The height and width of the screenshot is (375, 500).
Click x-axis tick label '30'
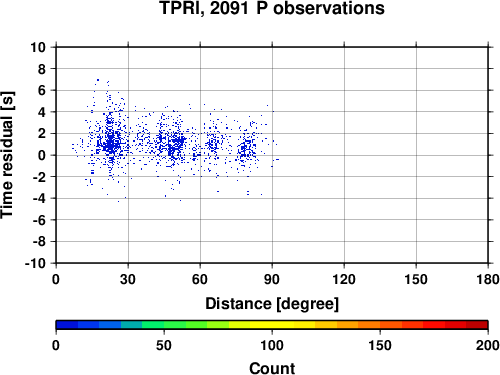click(128, 279)
